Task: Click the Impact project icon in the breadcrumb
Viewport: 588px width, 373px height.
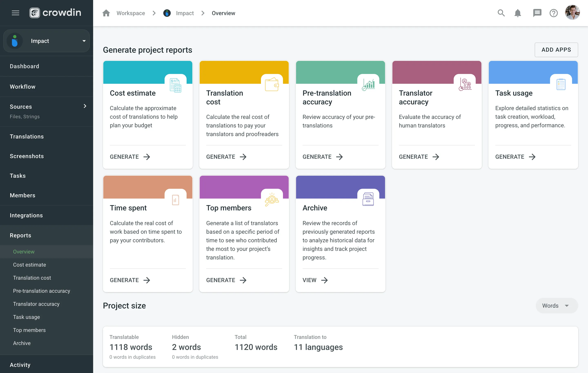Action: [x=167, y=13]
